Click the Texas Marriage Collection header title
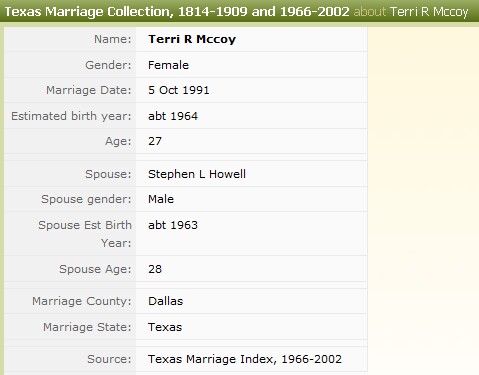The image size is (479, 375). tap(177, 11)
